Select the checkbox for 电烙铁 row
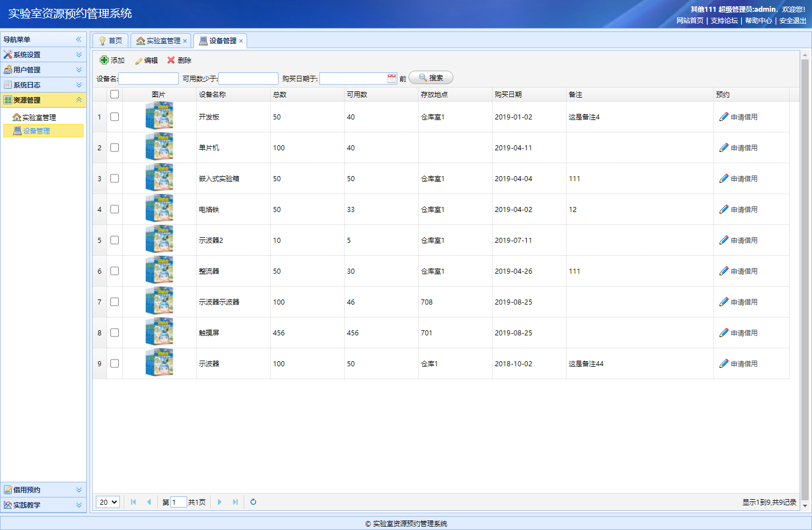The height and width of the screenshot is (530, 812). click(x=115, y=209)
